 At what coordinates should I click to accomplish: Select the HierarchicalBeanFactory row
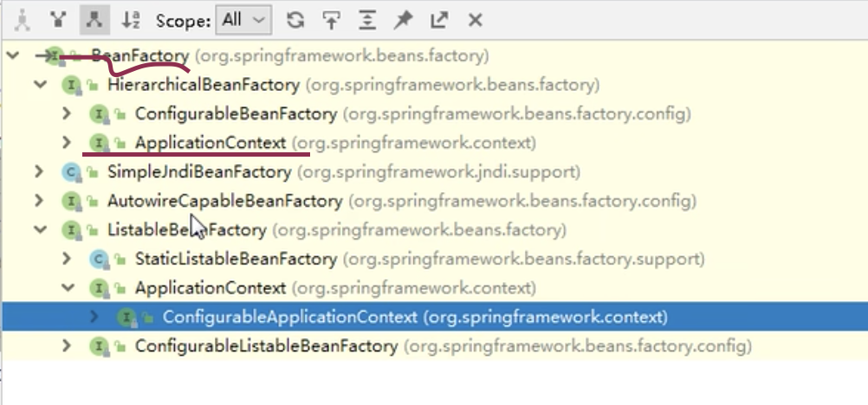coord(434,85)
